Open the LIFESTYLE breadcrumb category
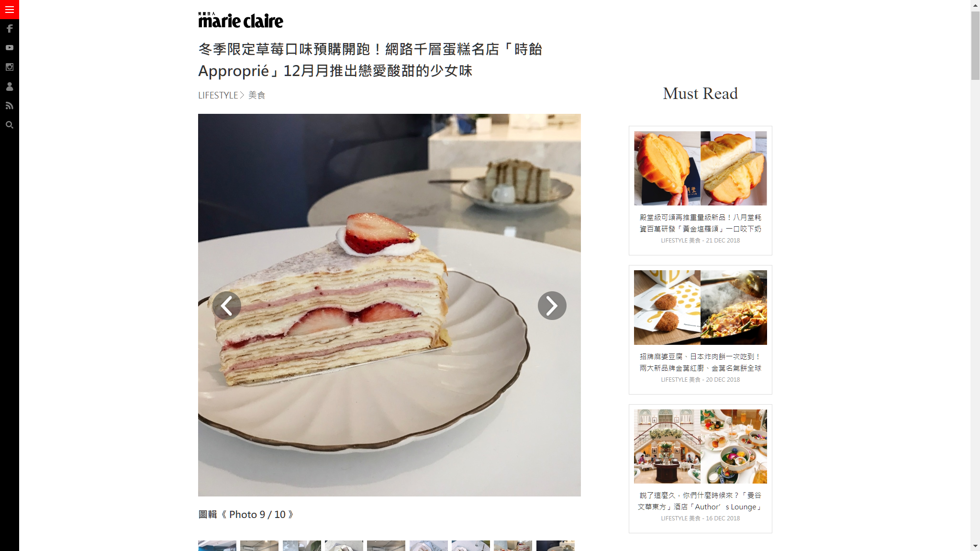This screenshot has width=980, height=551. pyautogui.click(x=218, y=95)
